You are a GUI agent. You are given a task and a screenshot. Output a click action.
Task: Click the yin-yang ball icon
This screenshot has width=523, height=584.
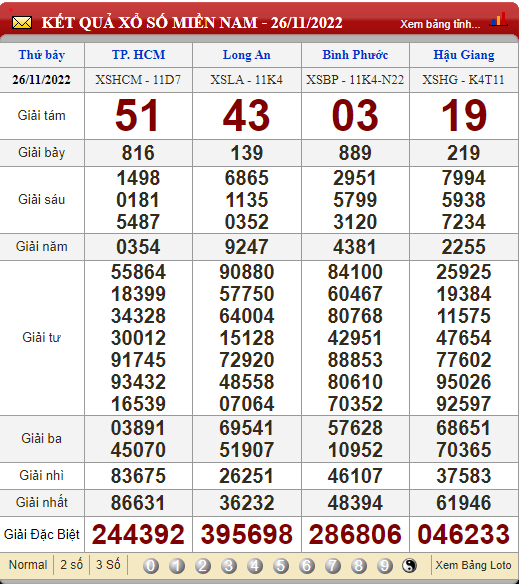tap(409, 566)
